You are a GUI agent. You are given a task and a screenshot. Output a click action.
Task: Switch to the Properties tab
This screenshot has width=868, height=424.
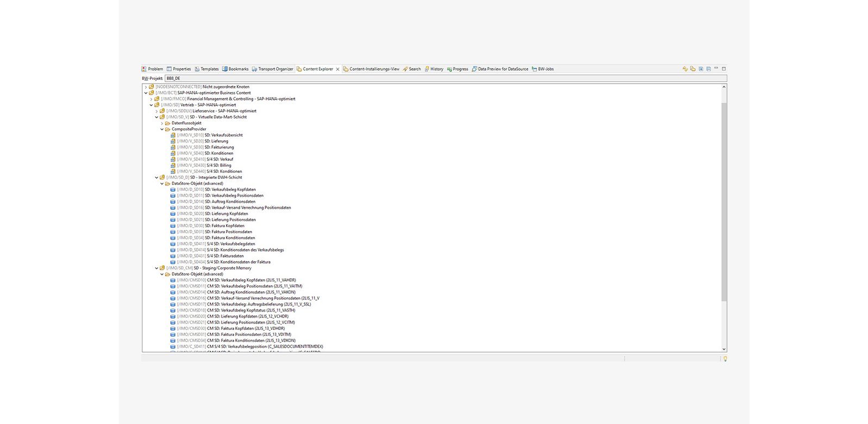(179, 69)
